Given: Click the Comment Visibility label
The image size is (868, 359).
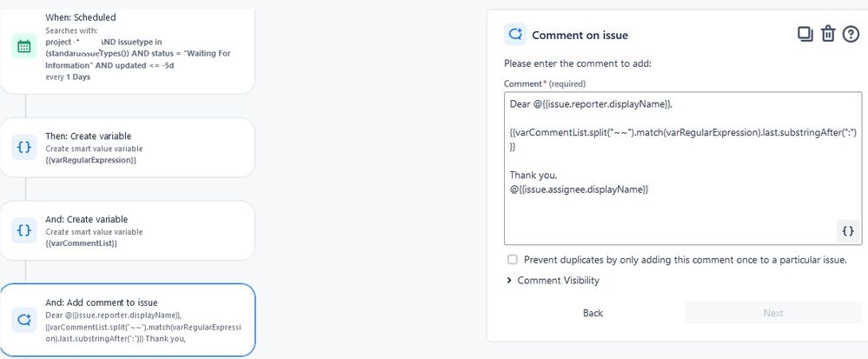Looking at the screenshot, I should pos(558,280).
